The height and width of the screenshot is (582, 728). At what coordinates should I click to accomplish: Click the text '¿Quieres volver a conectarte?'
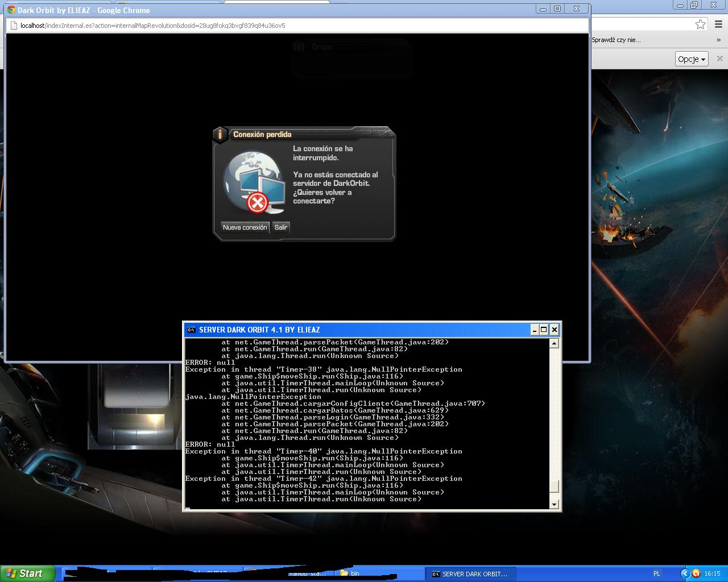pyautogui.click(x=322, y=197)
